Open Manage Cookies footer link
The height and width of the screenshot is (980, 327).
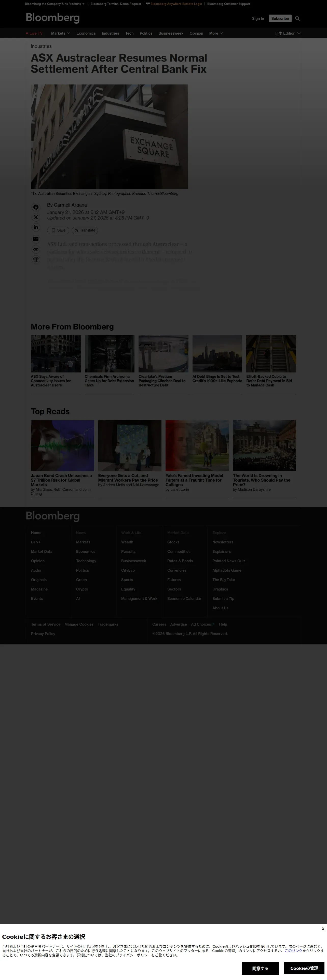tap(79, 624)
